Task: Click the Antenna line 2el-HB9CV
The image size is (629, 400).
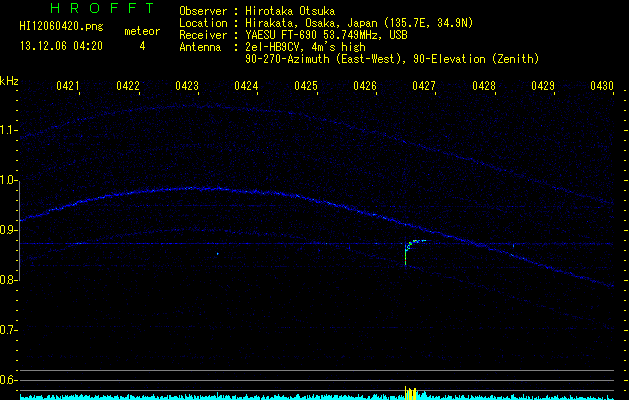Action: tap(272, 47)
